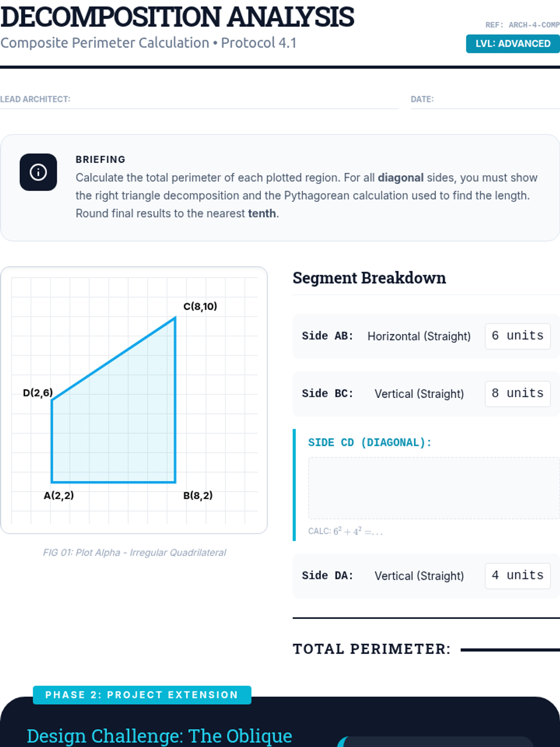Click the REF: ARCH-4-COMP reference code
The height and width of the screenshot is (747, 560).
point(522,25)
